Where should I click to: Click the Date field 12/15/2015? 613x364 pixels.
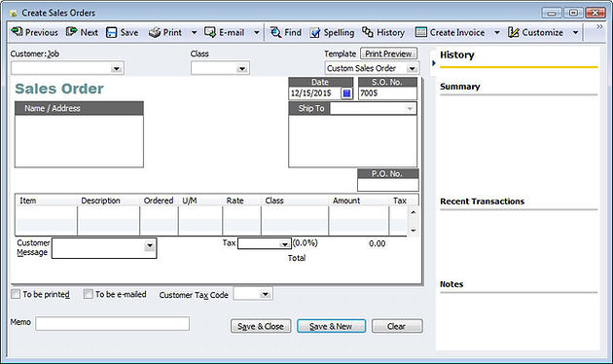pyautogui.click(x=314, y=93)
